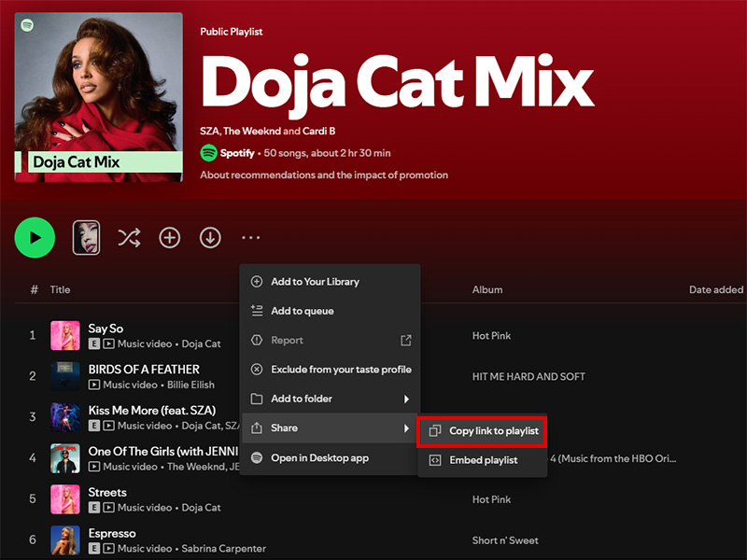Click the explicit E badge under Say So
The height and width of the screenshot is (560, 747).
[94, 343]
